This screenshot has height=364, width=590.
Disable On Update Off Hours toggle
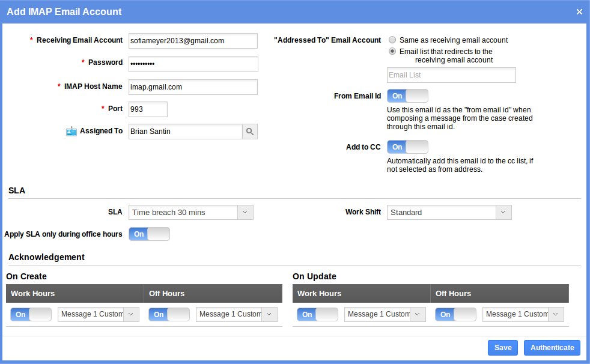[455, 314]
